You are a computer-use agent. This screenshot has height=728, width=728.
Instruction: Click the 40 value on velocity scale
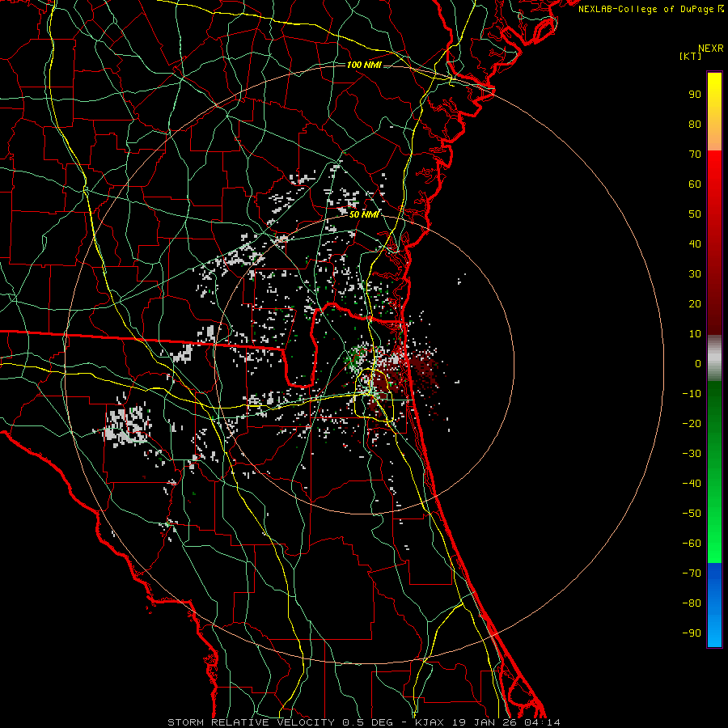[x=695, y=243]
